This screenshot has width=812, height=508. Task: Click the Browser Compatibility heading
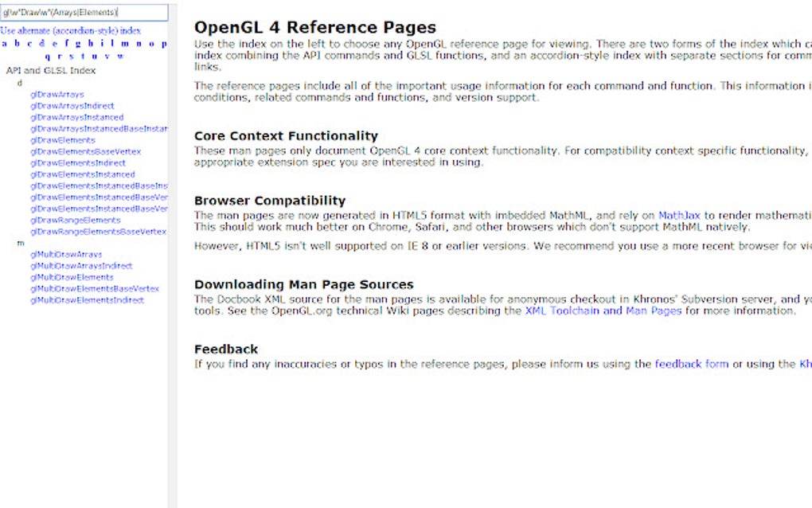pos(270,201)
